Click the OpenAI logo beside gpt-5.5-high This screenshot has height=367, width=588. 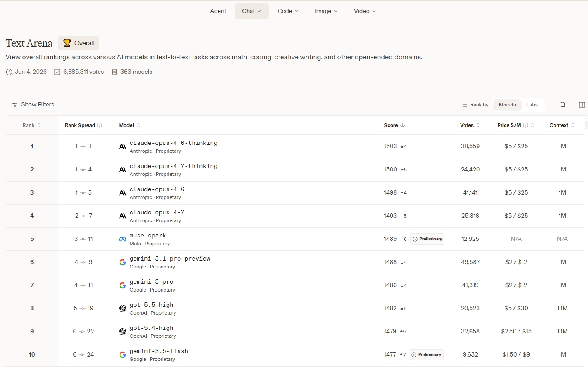point(123,309)
